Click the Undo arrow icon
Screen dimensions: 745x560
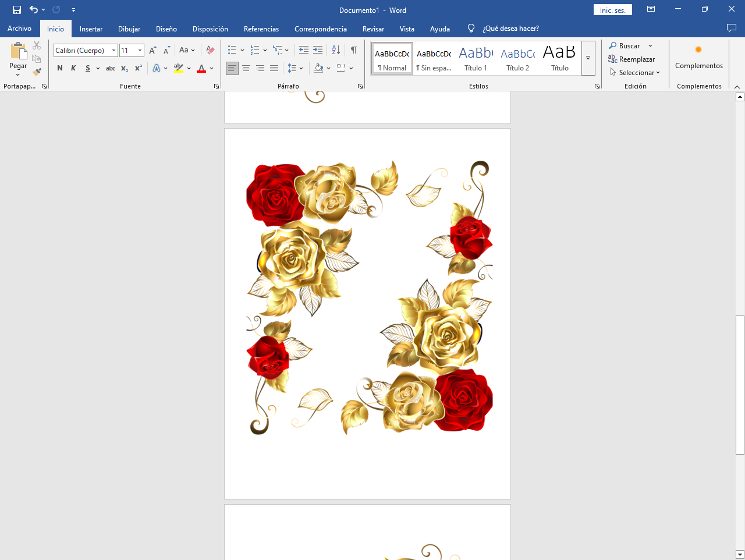tap(34, 10)
